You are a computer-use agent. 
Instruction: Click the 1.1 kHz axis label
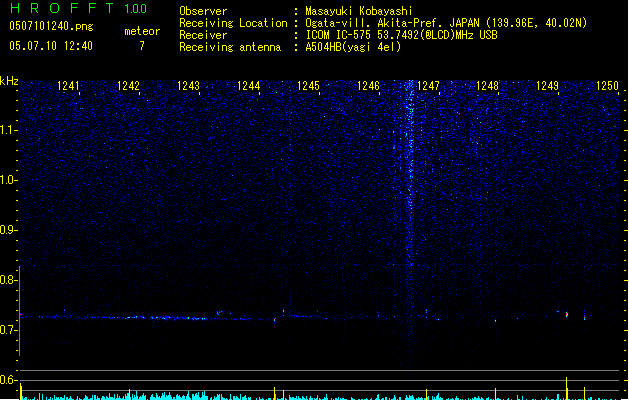click(7, 130)
